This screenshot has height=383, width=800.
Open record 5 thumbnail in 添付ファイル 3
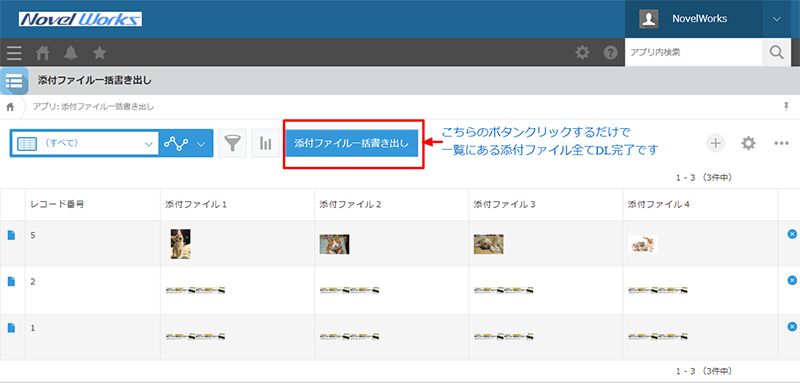pos(489,244)
